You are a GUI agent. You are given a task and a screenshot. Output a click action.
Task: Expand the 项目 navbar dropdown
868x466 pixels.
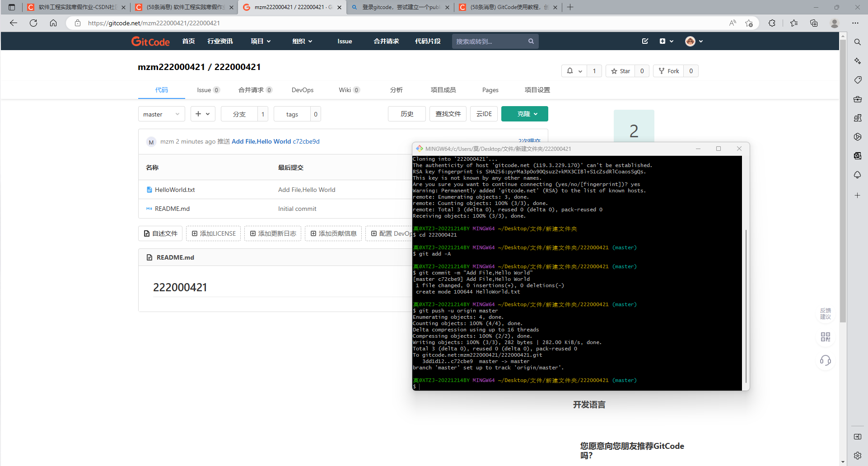pyautogui.click(x=261, y=41)
